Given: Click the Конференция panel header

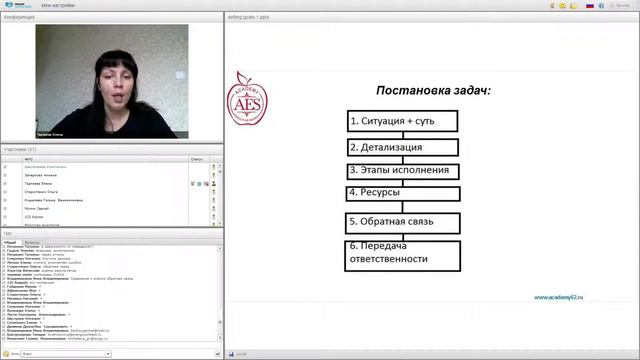Looking at the screenshot, I should tap(112, 17).
